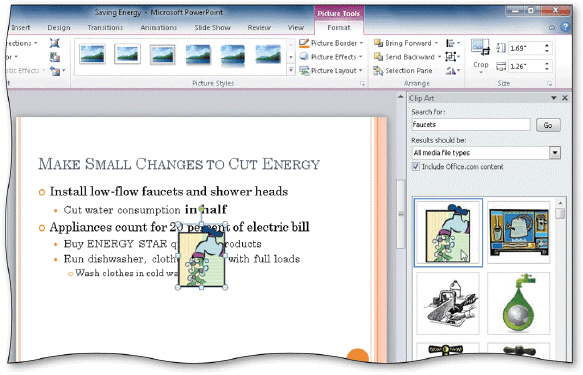The width and height of the screenshot is (583, 375).
Task: Select the black and white sink clip art
Action: click(448, 303)
